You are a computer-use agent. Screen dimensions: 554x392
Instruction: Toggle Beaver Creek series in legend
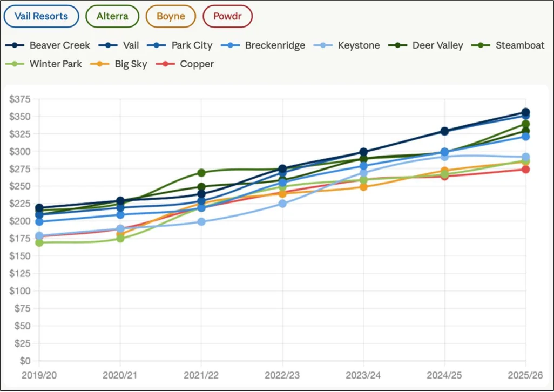point(48,45)
